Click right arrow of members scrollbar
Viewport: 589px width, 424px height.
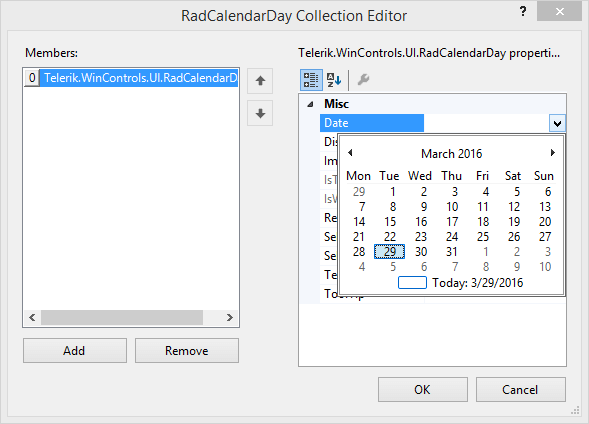(230, 318)
